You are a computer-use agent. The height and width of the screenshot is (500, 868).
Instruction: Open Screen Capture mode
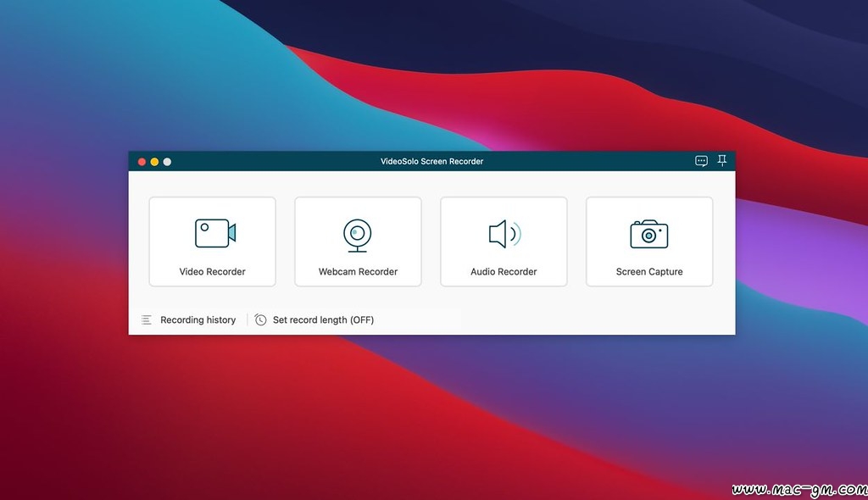649,242
